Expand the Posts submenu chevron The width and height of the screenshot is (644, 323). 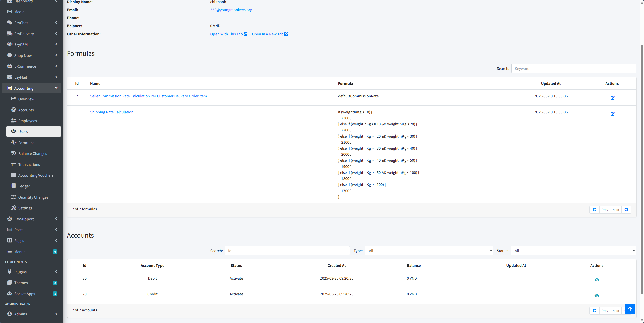(x=56, y=229)
